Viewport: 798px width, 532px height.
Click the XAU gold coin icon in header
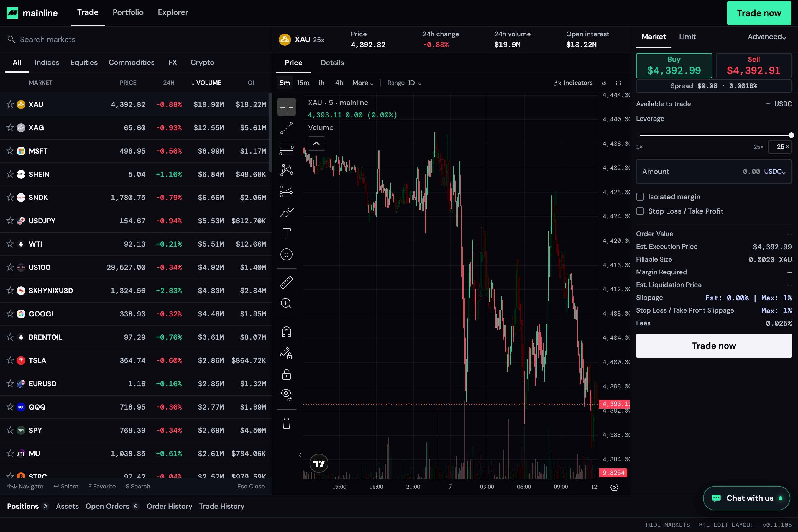click(285, 39)
